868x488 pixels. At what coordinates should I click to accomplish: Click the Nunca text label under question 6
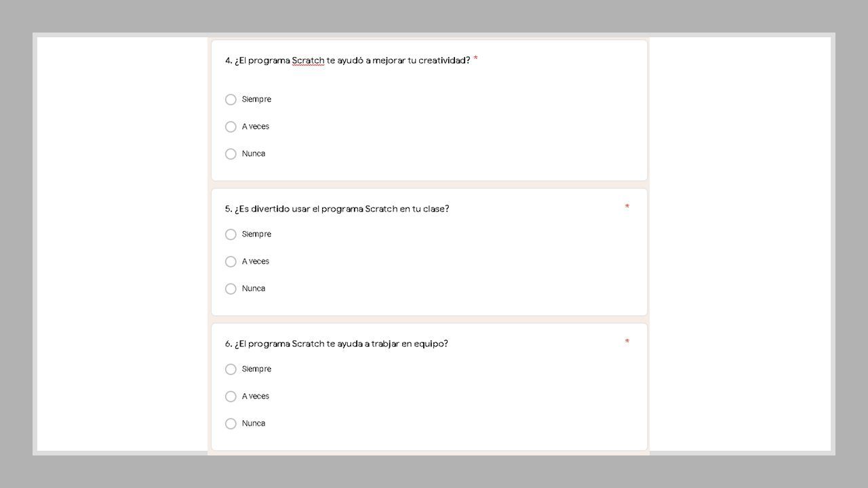tap(254, 424)
